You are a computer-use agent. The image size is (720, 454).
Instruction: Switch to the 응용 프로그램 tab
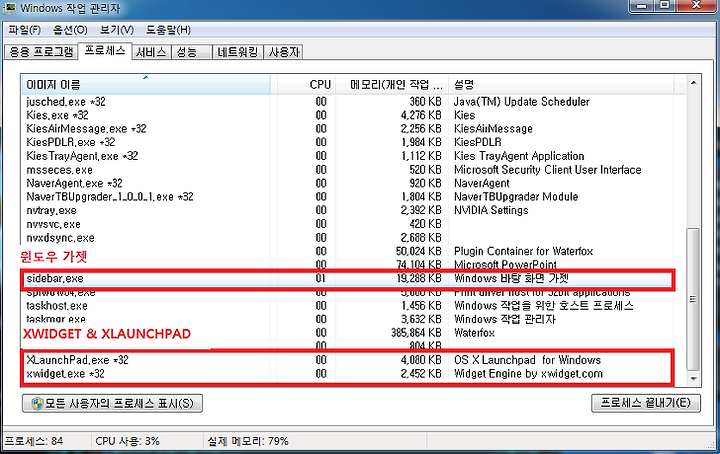tap(41, 52)
